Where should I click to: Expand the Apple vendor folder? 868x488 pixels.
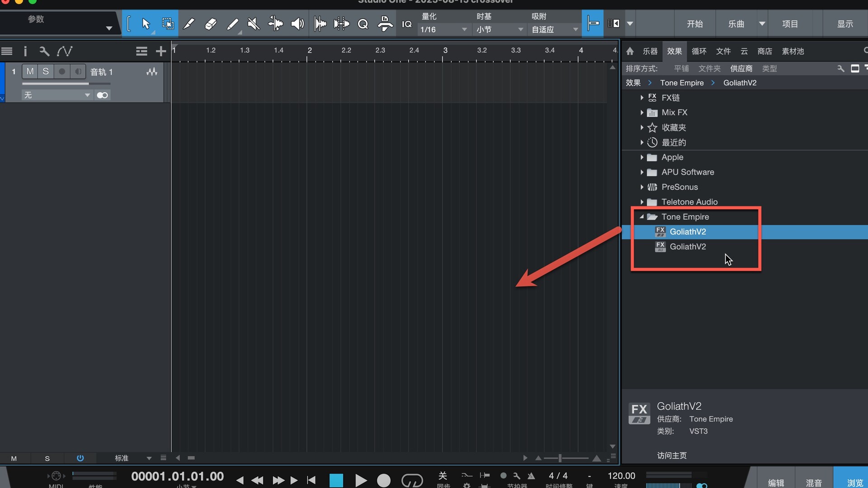(642, 157)
